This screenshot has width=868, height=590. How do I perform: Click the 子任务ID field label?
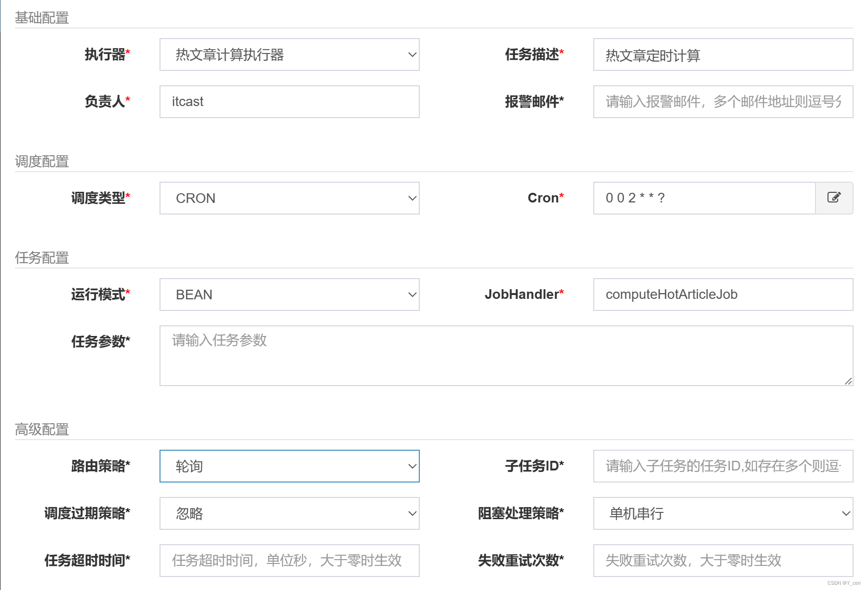click(534, 466)
